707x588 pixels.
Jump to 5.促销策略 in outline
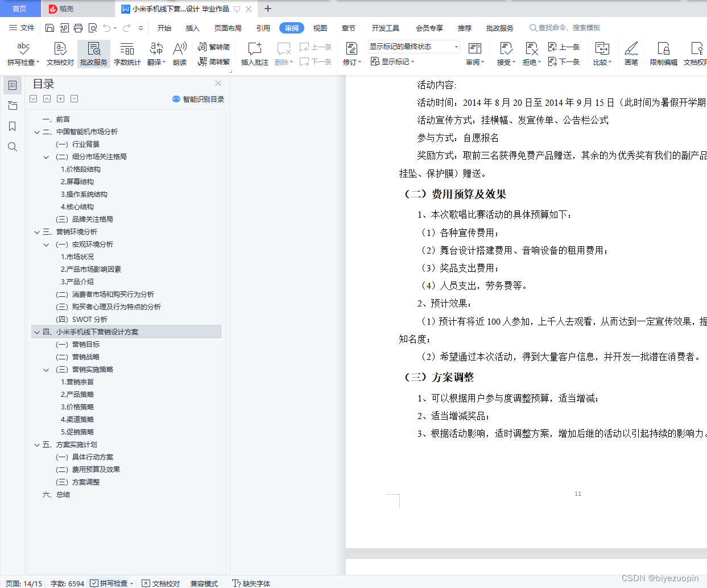(77, 432)
